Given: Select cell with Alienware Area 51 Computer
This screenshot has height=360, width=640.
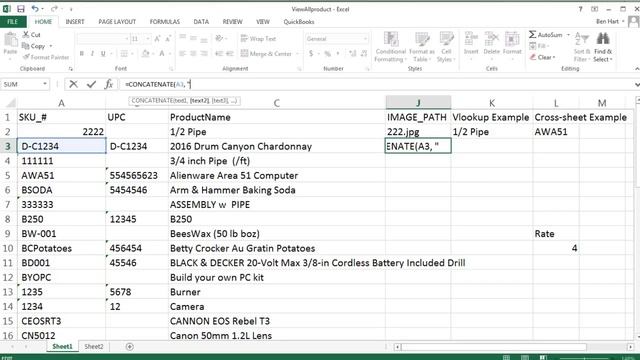Looking at the screenshot, I should point(276,176).
